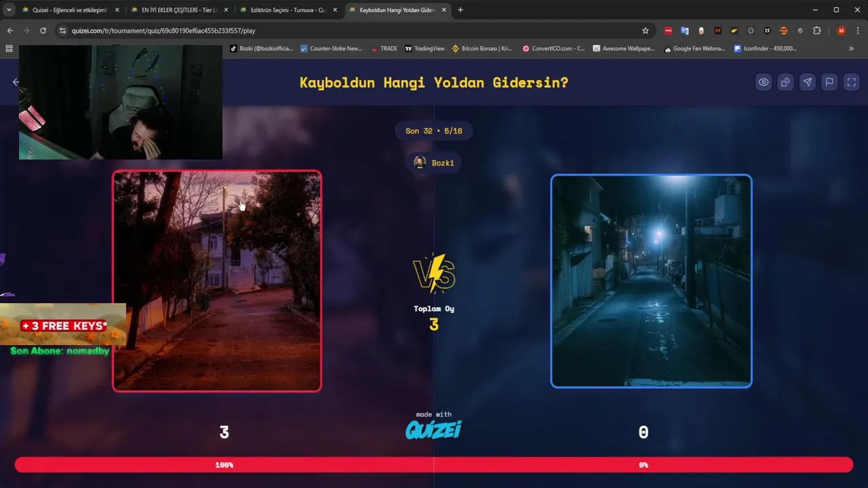This screenshot has height=488, width=868.
Task: Click the orange round extension icon
Action: tap(783, 30)
